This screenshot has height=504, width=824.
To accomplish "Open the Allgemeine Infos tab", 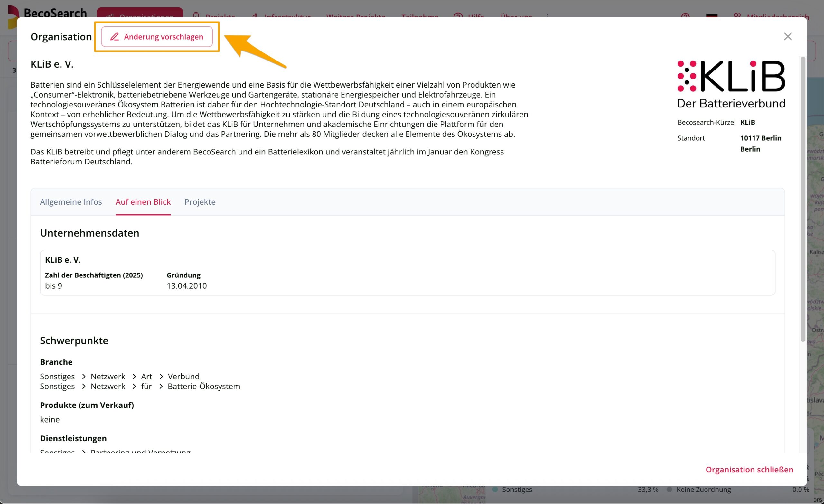I will [x=71, y=202].
